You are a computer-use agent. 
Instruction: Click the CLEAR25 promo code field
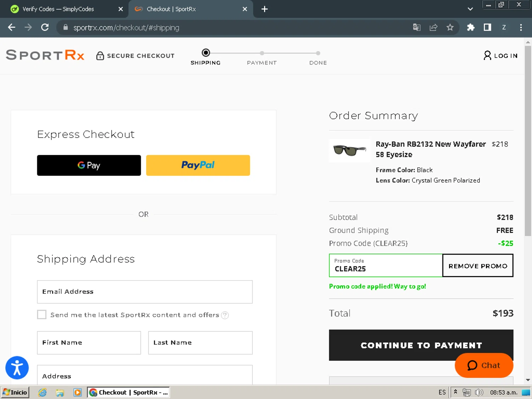coord(386,265)
